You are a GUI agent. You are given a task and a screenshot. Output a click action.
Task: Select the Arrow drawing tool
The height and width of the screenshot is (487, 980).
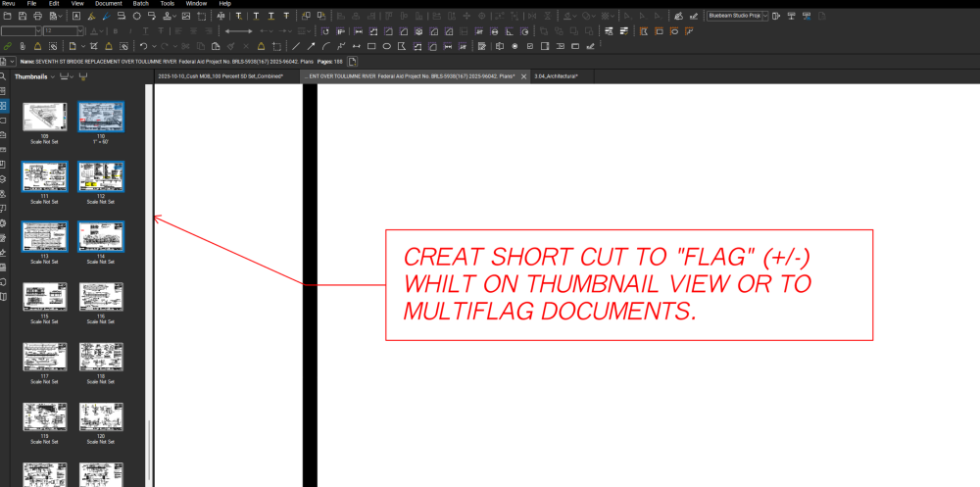[311, 46]
